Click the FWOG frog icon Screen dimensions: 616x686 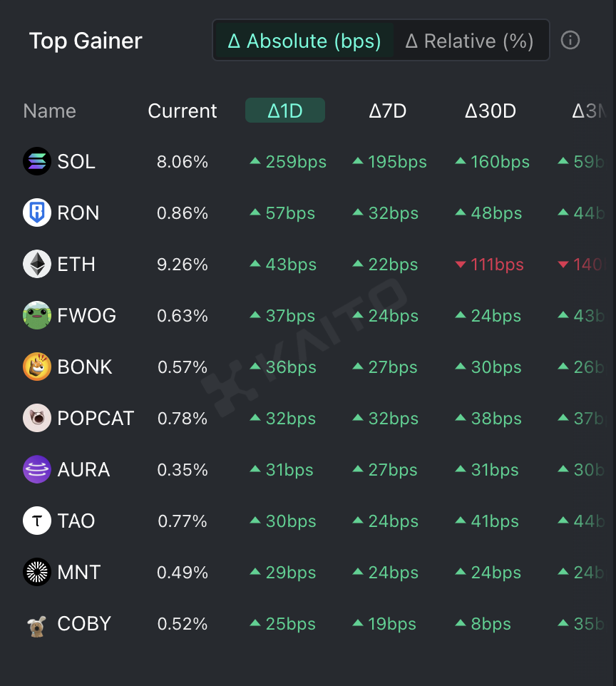pyautogui.click(x=37, y=316)
